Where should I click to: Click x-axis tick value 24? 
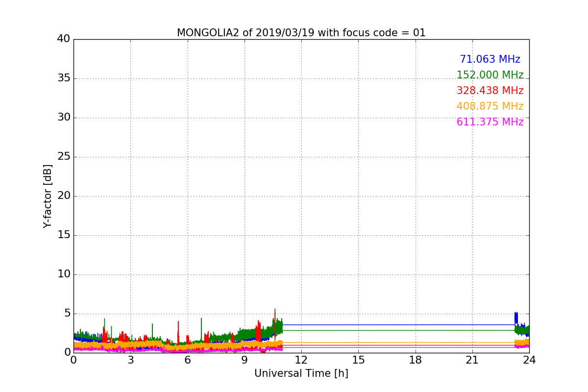tap(529, 360)
